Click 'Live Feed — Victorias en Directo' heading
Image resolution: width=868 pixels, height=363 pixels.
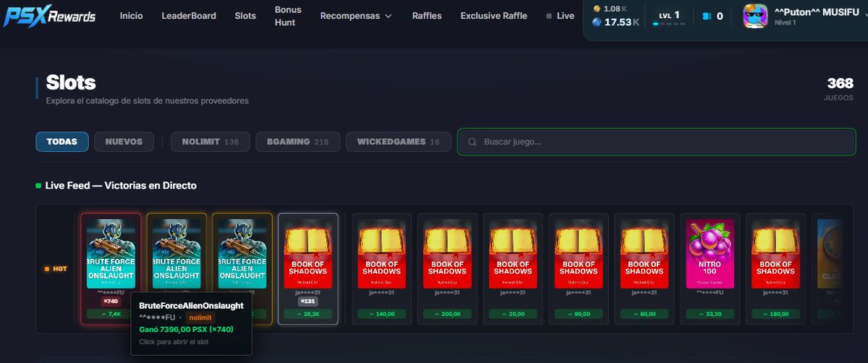tap(121, 186)
